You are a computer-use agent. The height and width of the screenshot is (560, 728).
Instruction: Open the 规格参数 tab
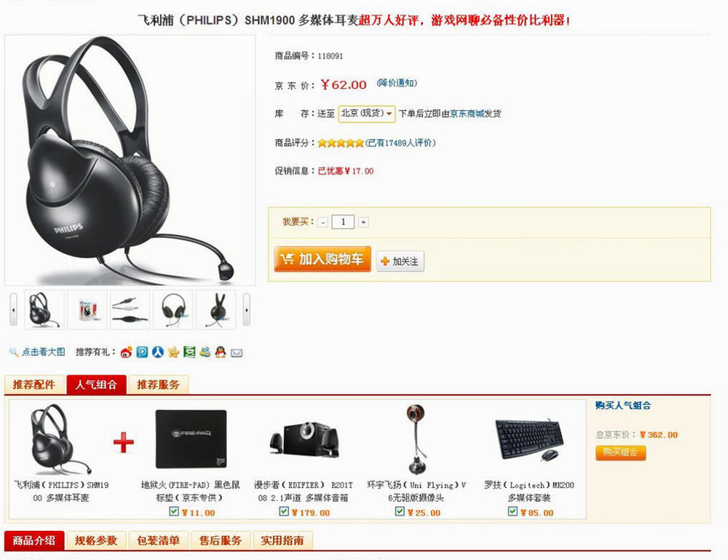click(96, 540)
